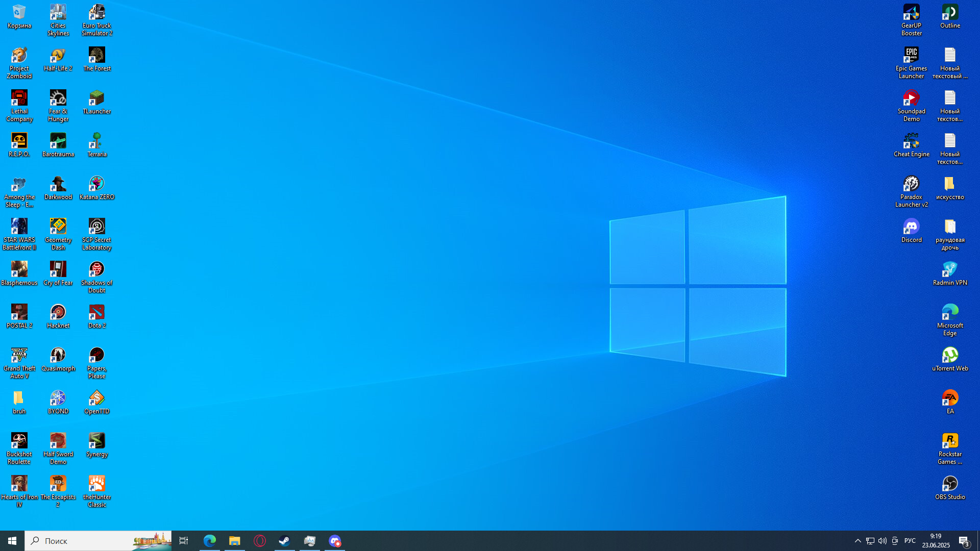Select The Forest desktop icon

click(x=97, y=60)
